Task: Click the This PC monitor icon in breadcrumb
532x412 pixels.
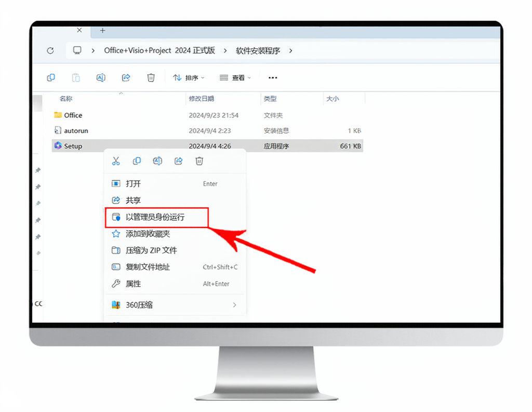Action: point(77,50)
